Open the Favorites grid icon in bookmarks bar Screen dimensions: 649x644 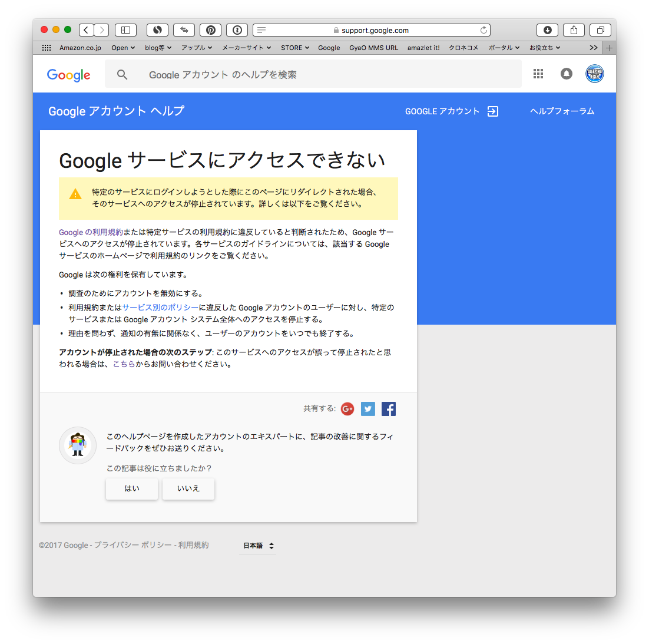47,48
